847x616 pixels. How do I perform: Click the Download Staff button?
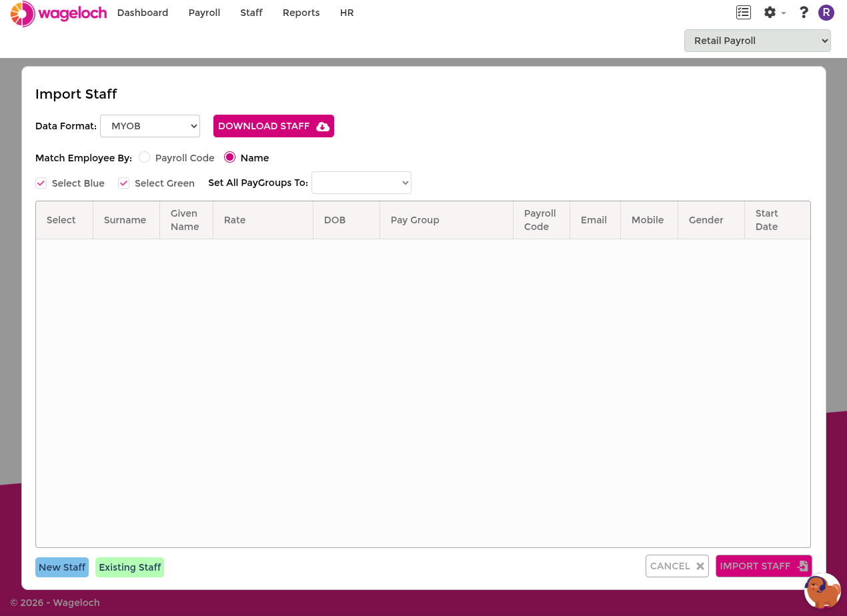pos(273,126)
